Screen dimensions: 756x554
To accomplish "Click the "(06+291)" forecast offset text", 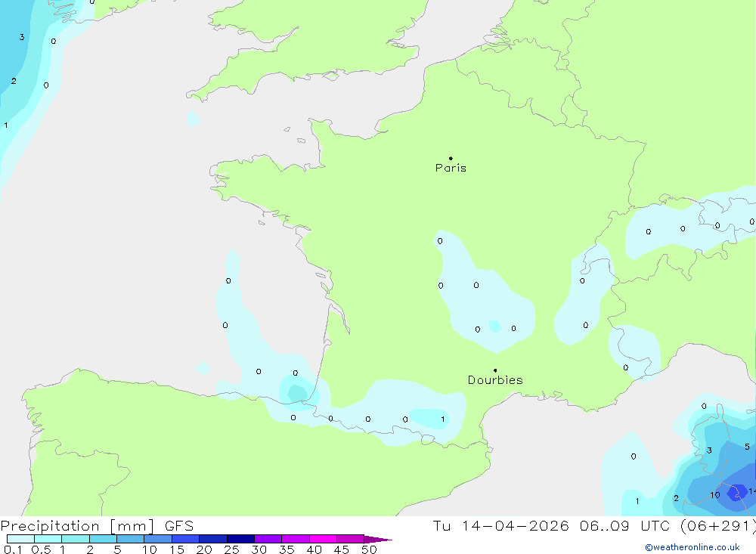I will click(718, 526).
